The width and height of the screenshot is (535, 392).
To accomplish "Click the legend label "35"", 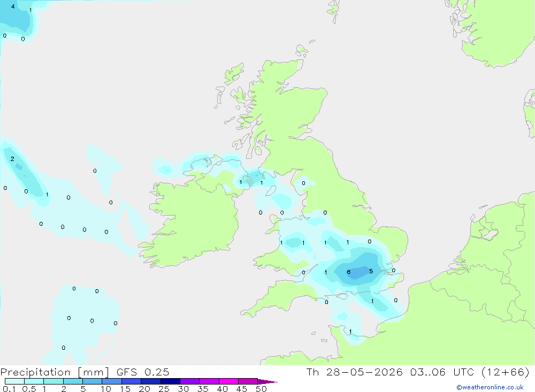I will (203, 389).
